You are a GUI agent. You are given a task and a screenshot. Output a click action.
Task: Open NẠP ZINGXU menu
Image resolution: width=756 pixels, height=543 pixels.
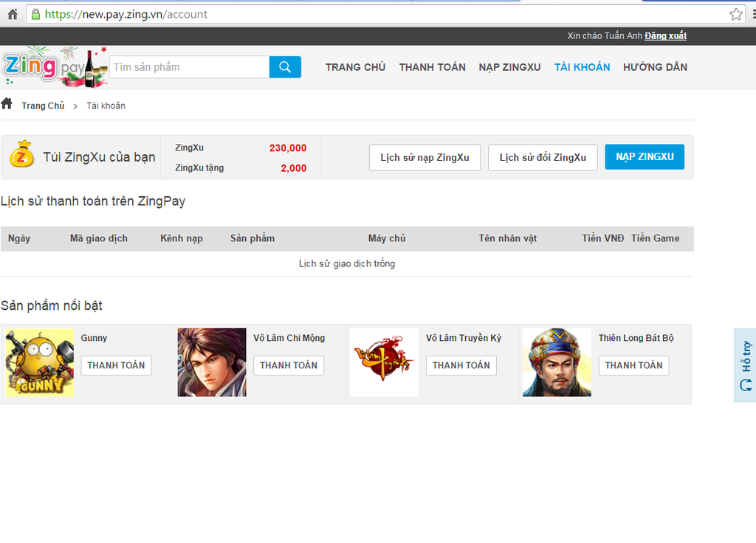pos(509,67)
